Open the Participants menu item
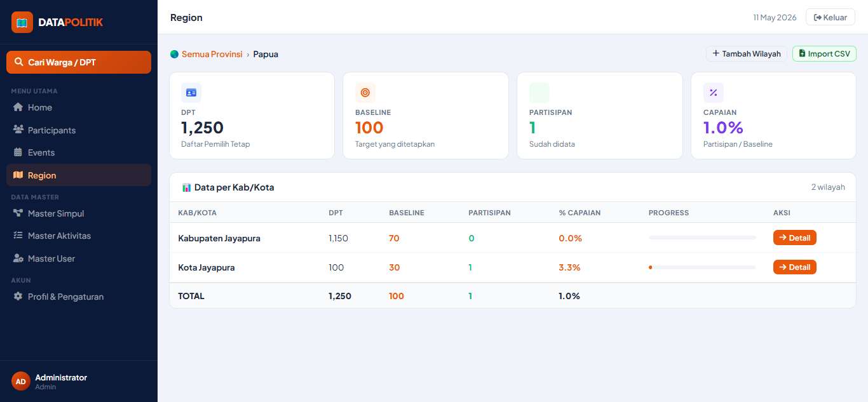The image size is (868, 402). pos(79,130)
